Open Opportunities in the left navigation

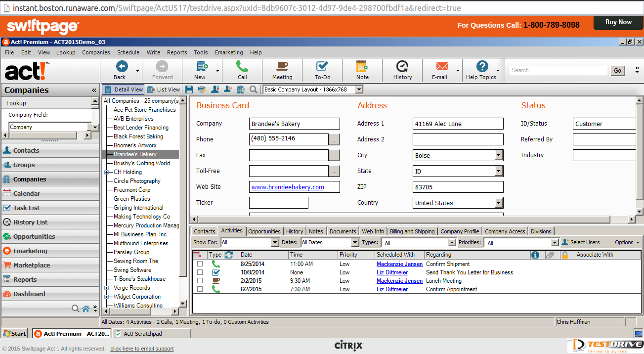[49, 236]
